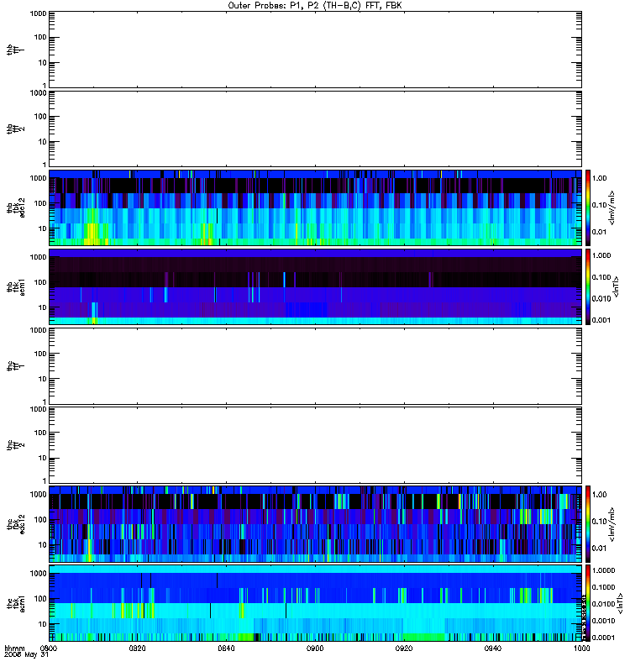This screenshot has height=672, width=630.
Task: Click the 0840 time axis label
Action: point(226,648)
